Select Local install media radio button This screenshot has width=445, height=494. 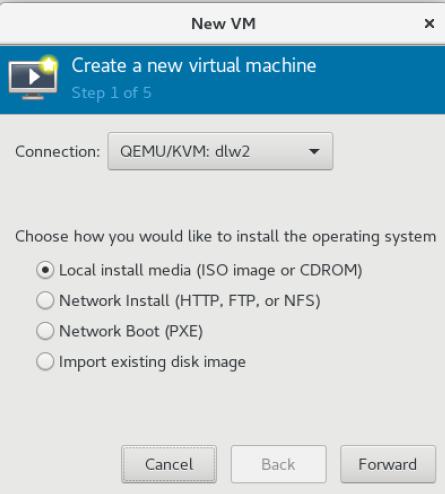45,270
